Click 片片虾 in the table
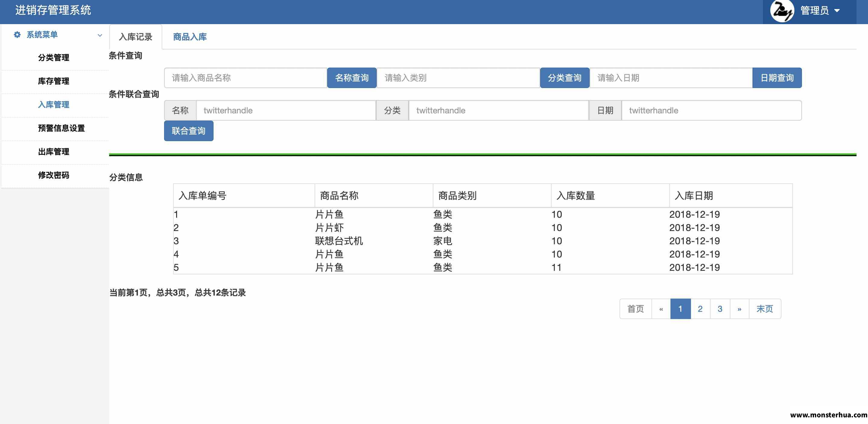The width and height of the screenshot is (868, 424). point(329,228)
